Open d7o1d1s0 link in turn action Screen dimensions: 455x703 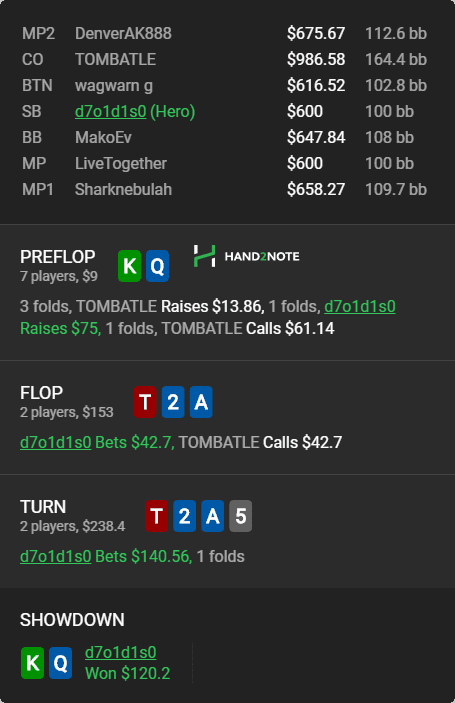56,556
